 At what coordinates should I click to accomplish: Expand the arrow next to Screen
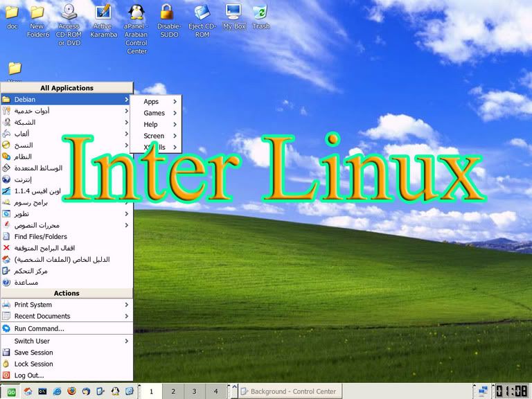[175, 136]
